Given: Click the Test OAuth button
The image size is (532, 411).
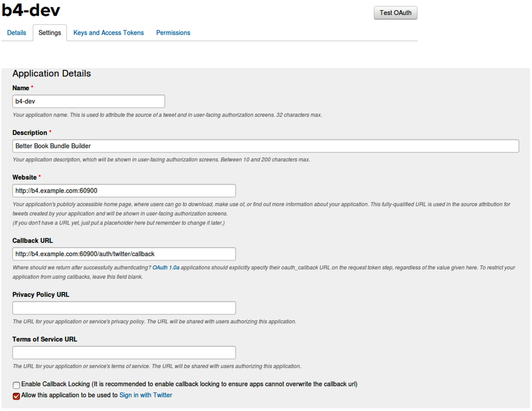Looking at the screenshot, I should pyautogui.click(x=395, y=12).
